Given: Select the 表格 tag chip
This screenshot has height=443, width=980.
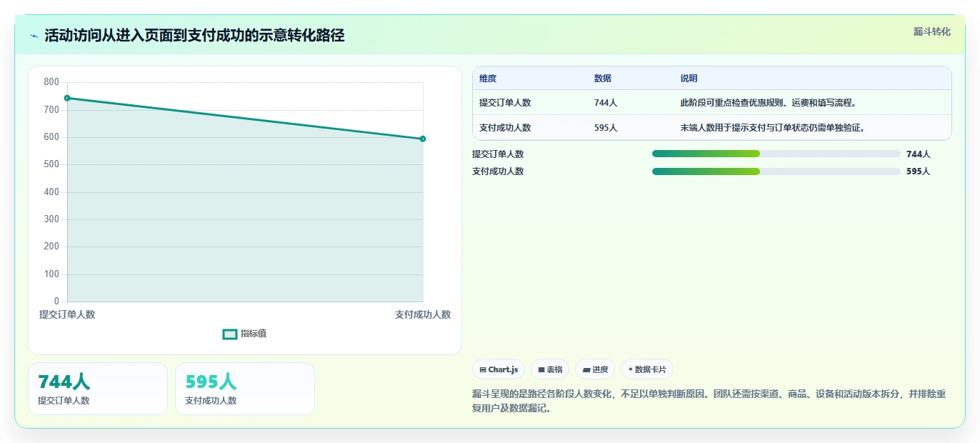Looking at the screenshot, I should [x=550, y=369].
